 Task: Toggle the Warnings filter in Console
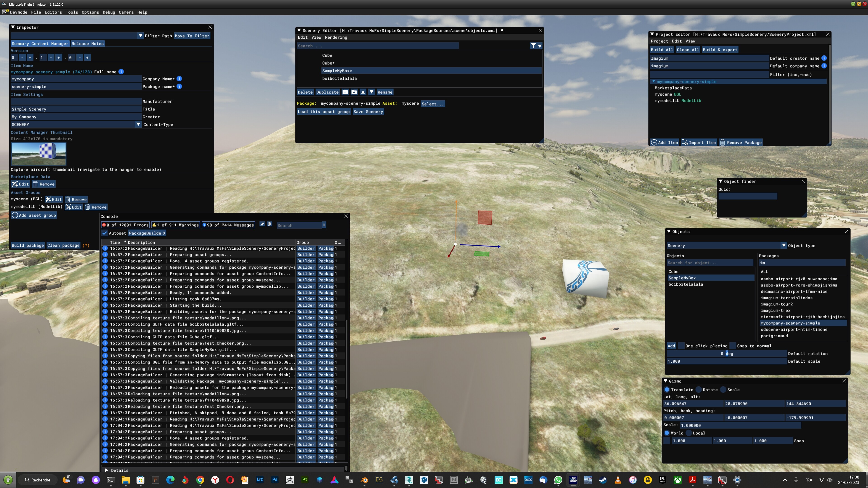(175, 225)
